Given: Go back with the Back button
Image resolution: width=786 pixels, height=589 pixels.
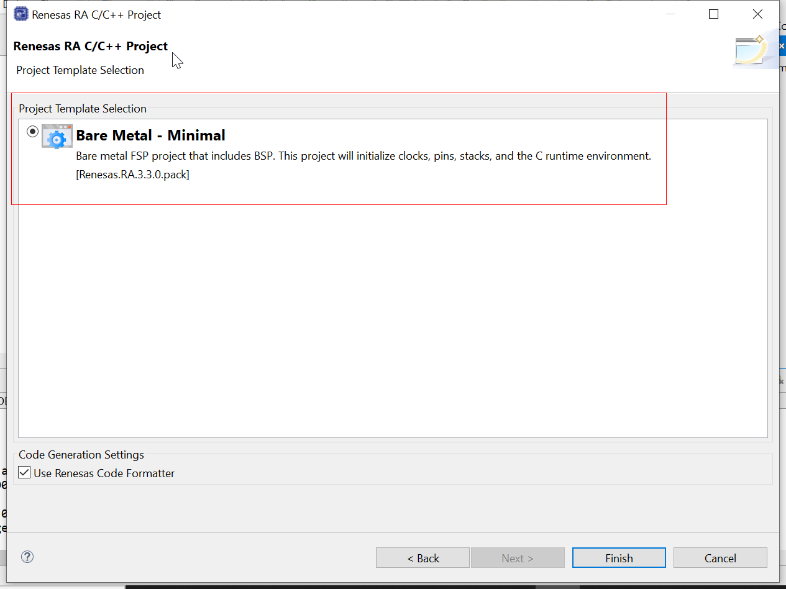Looking at the screenshot, I should 422,558.
